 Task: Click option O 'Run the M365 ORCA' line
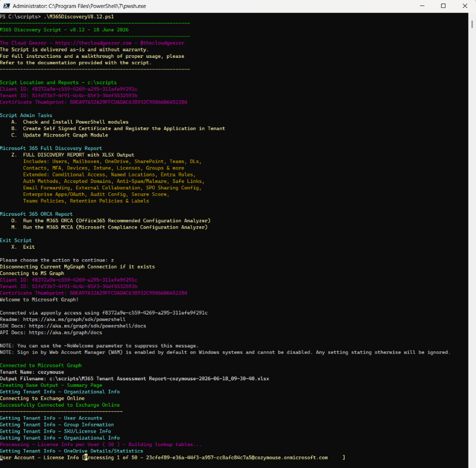(x=111, y=221)
